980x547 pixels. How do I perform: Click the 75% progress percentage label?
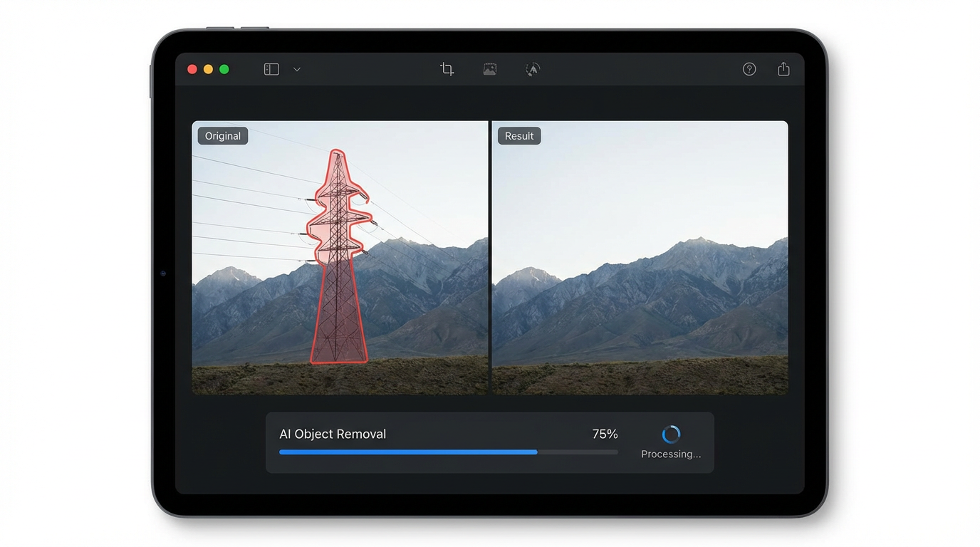coord(605,433)
